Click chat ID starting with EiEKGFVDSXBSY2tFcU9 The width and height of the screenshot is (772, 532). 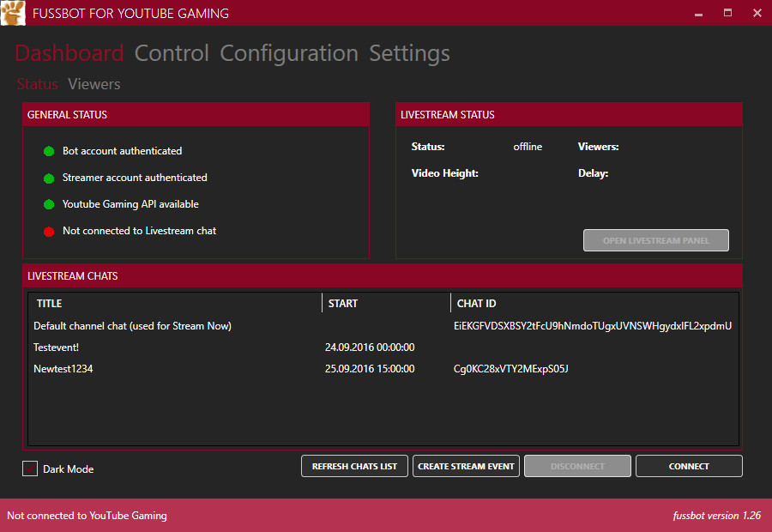pos(592,325)
